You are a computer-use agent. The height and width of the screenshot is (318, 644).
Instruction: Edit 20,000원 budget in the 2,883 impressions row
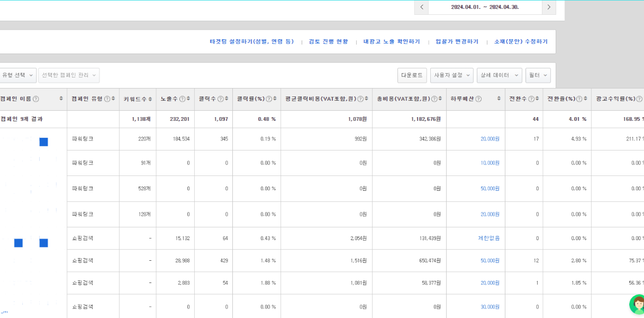[x=490, y=282]
